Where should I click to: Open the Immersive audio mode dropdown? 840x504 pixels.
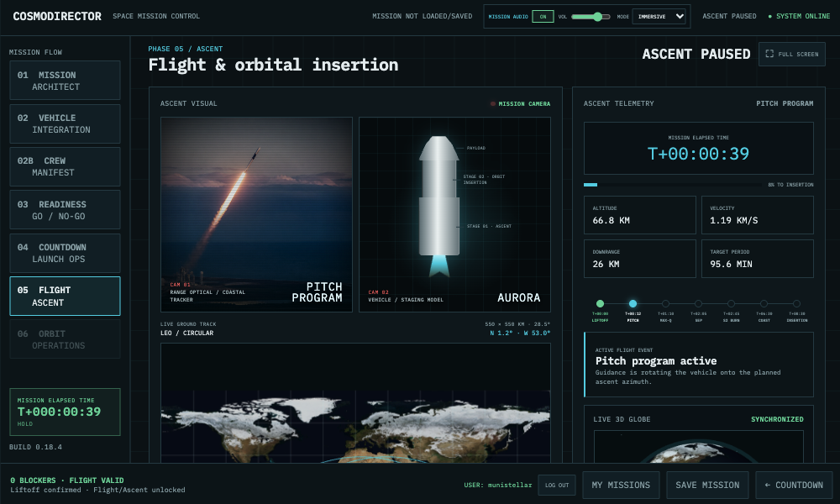pos(659,17)
